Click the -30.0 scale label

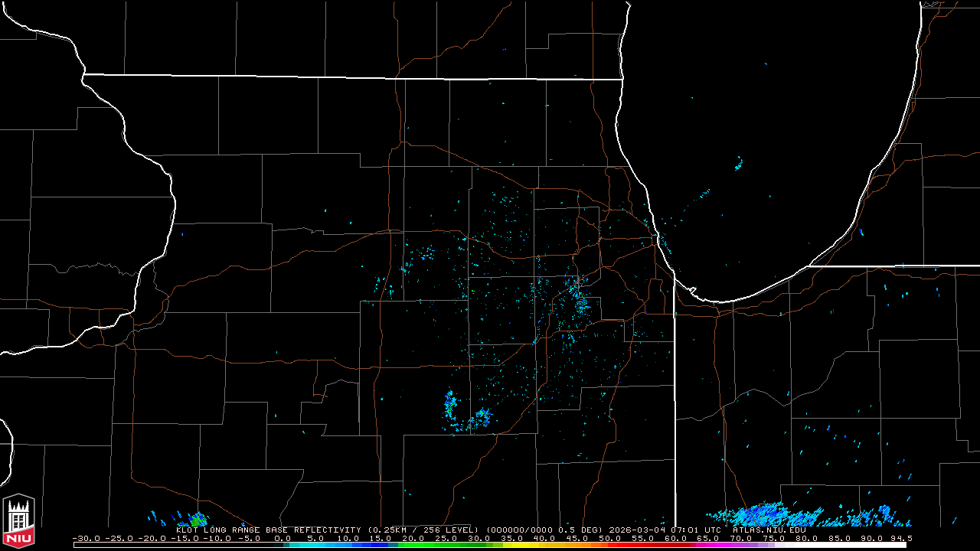pos(86,539)
